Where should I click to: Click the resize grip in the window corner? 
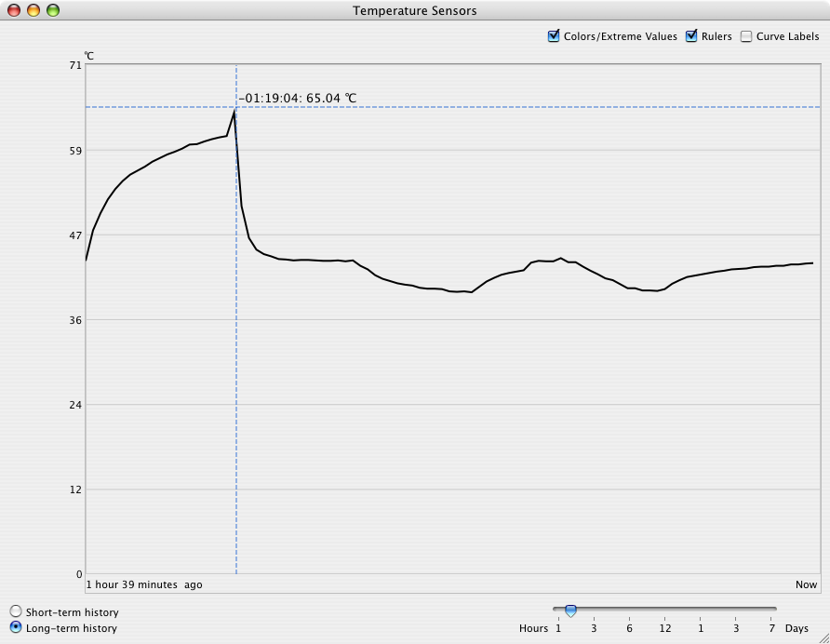(x=821, y=636)
